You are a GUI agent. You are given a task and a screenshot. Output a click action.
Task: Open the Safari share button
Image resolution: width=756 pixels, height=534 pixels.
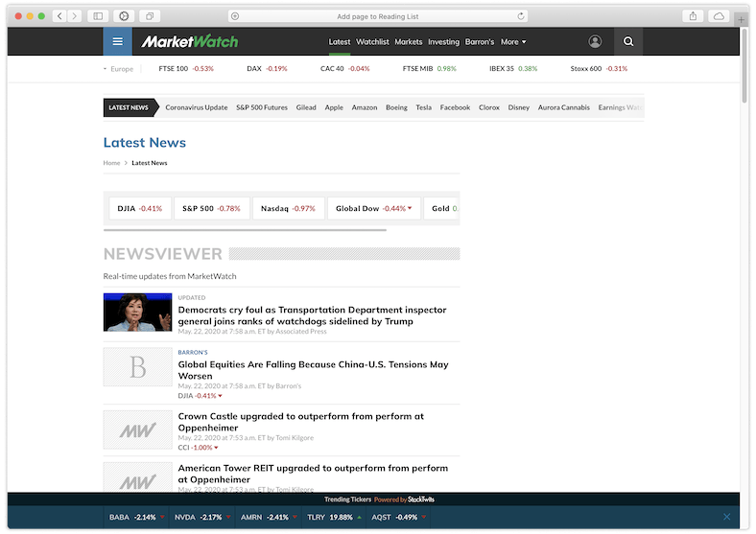693,16
